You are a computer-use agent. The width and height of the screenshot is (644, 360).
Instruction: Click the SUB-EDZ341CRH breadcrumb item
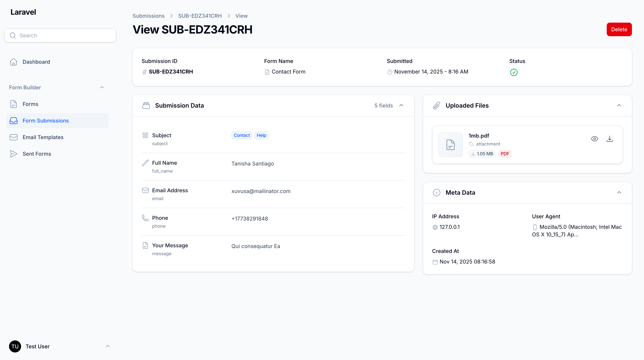tap(200, 16)
